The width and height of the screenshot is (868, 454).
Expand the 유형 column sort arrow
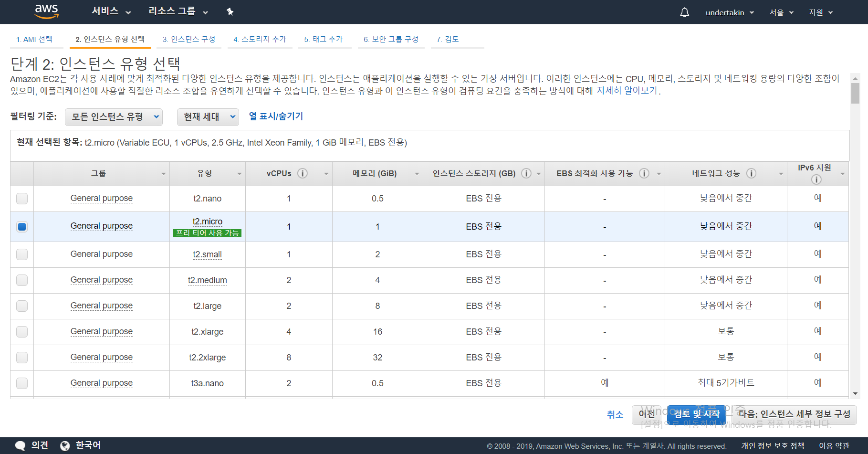240,174
